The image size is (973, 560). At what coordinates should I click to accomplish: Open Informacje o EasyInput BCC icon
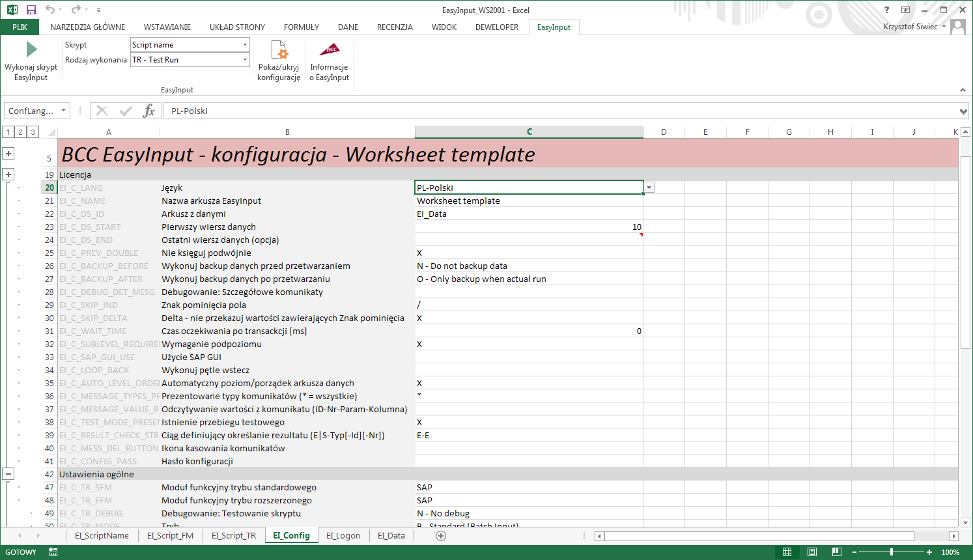[329, 49]
